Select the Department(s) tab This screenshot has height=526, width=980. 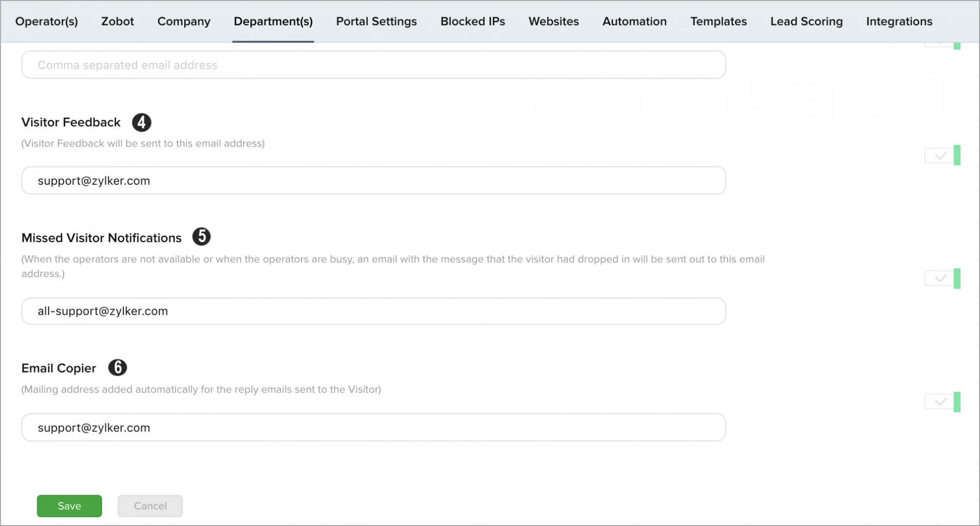tap(273, 22)
